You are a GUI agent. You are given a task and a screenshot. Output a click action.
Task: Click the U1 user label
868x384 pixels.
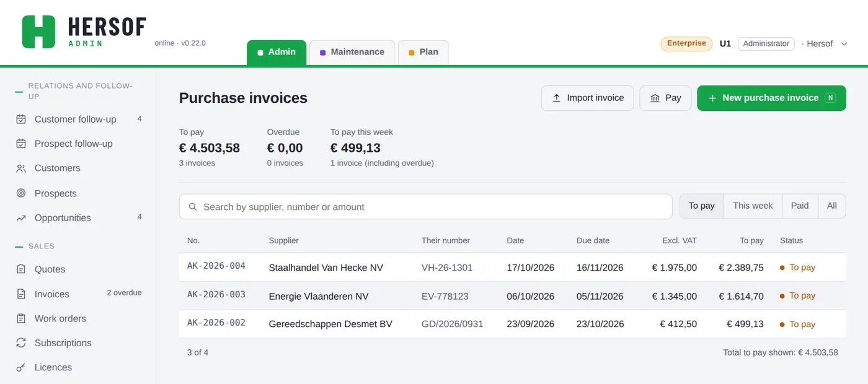tap(725, 44)
